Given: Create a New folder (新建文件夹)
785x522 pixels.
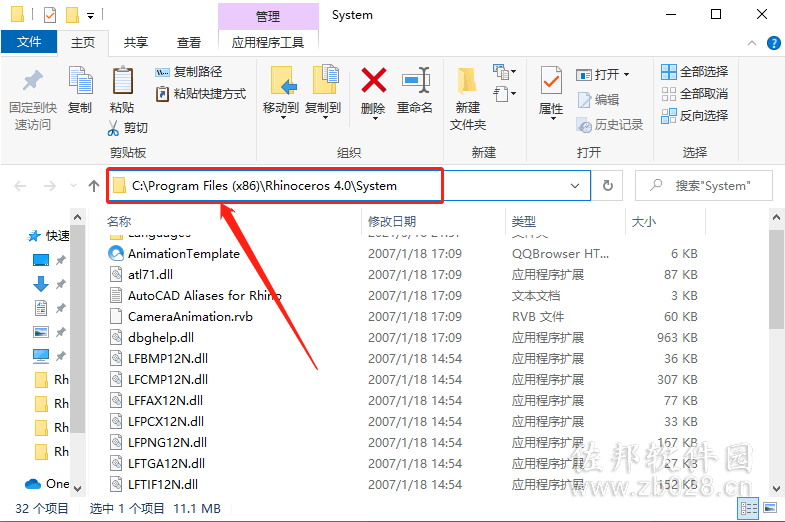Looking at the screenshot, I should point(468,99).
